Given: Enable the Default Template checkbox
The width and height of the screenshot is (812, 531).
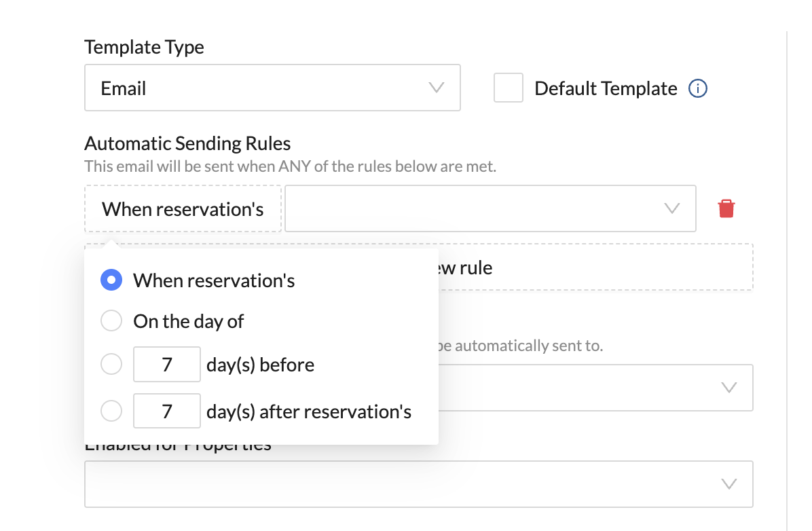Looking at the screenshot, I should tap(508, 88).
